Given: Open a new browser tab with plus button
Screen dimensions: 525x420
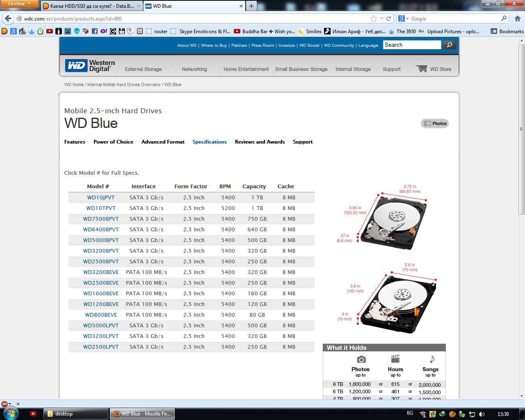Looking at the screenshot, I should coord(251,6).
